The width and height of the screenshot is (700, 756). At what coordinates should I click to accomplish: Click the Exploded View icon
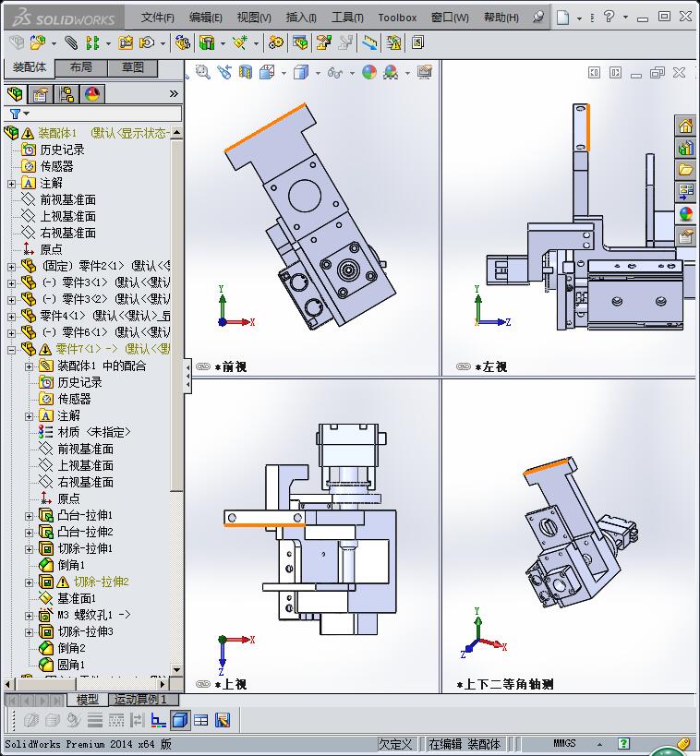[324, 42]
